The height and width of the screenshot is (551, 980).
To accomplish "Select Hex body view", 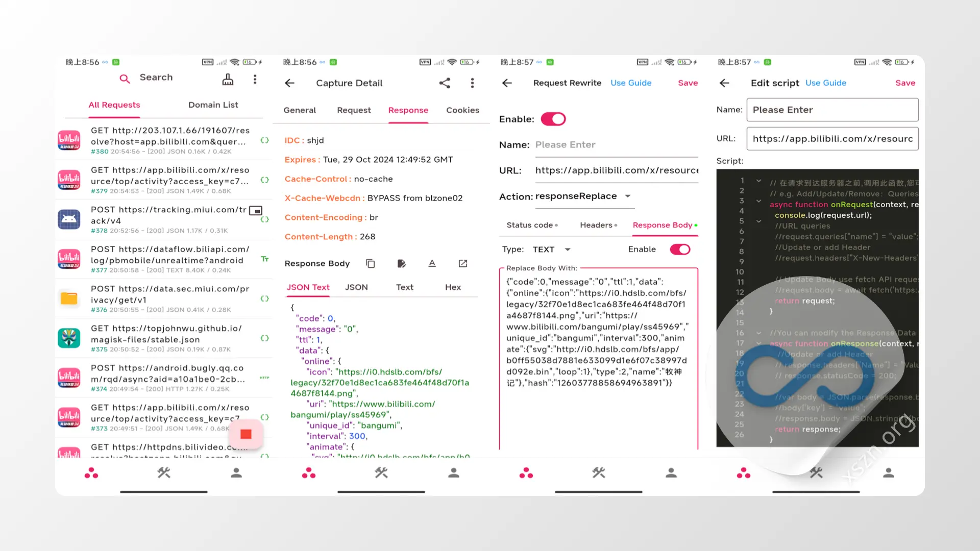I will 453,287.
